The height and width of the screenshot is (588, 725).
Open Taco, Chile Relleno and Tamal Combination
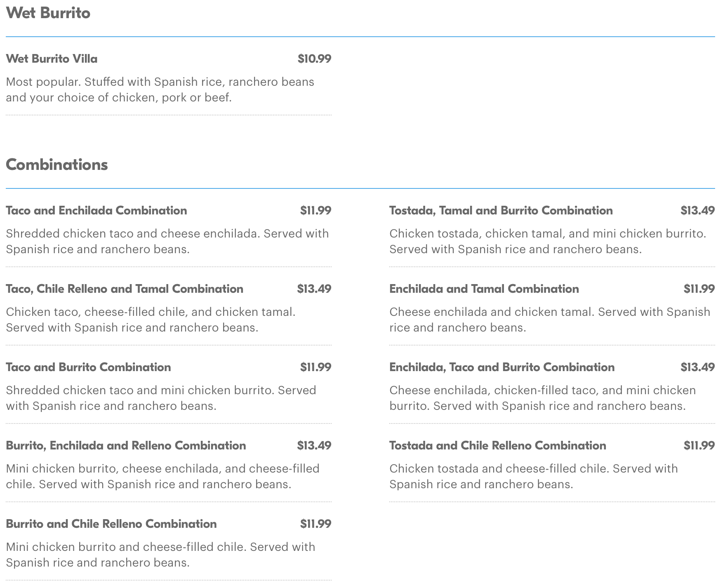pos(124,289)
